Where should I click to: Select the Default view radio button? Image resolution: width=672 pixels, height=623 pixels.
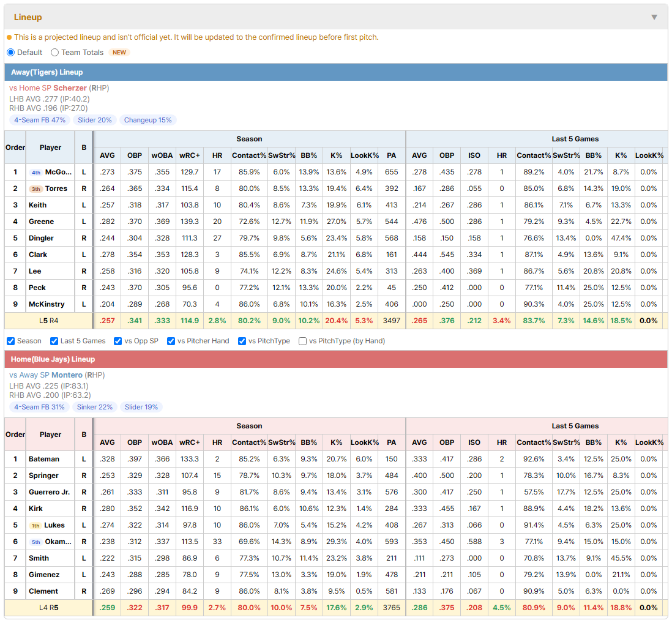tap(11, 52)
